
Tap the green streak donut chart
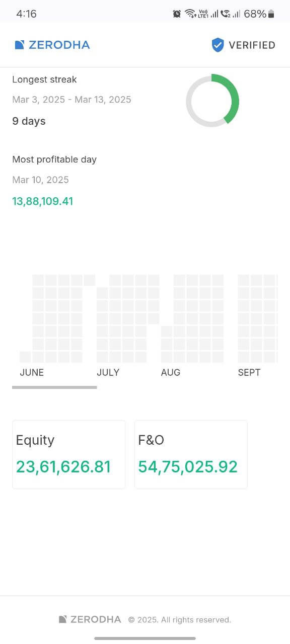tap(212, 101)
